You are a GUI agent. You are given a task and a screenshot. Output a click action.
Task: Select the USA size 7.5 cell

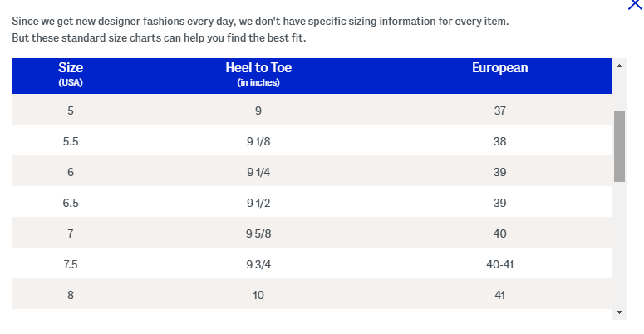[x=71, y=264]
